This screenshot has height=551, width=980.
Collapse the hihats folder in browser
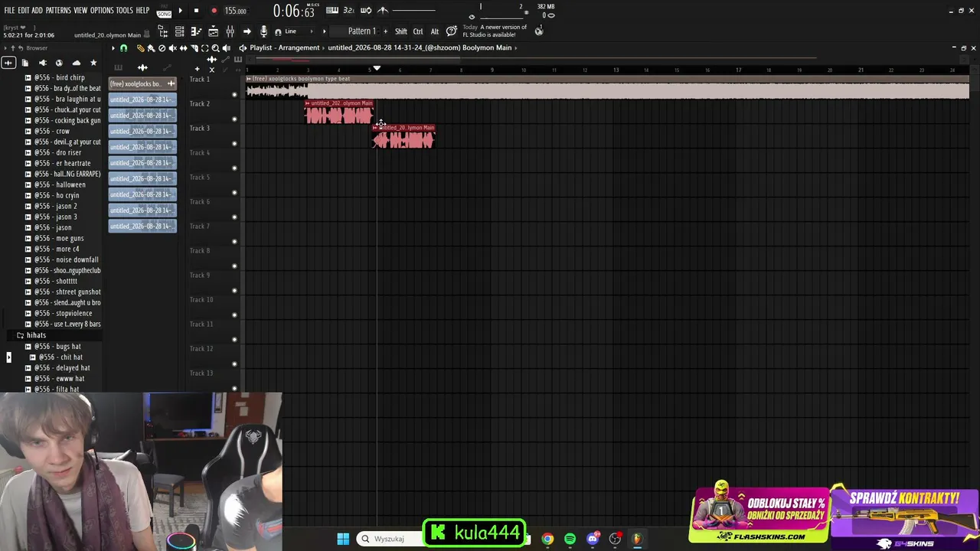pyautogui.click(x=36, y=335)
